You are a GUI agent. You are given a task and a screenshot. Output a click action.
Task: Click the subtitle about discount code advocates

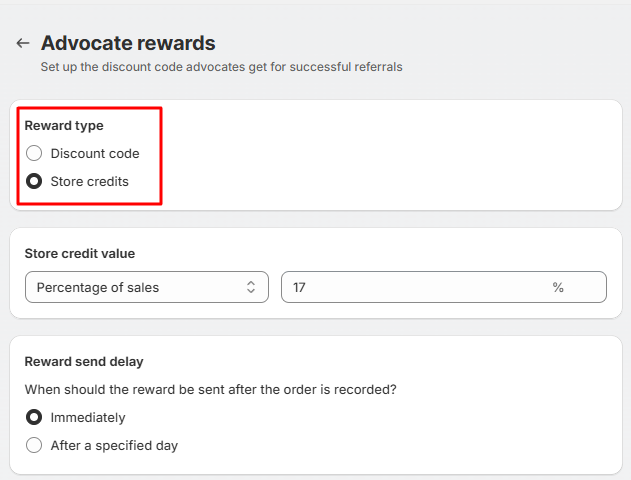point(221,67)
